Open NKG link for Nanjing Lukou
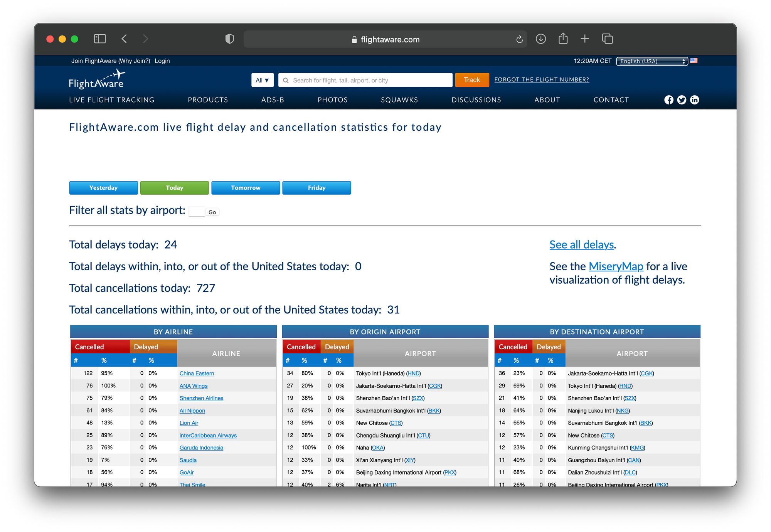The image size is (771, 532). (623, 411)
